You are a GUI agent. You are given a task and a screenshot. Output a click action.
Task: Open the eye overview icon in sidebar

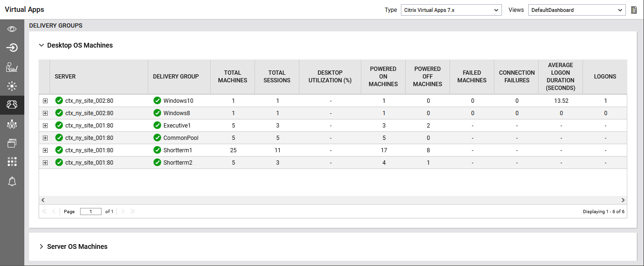click(12, 29)
